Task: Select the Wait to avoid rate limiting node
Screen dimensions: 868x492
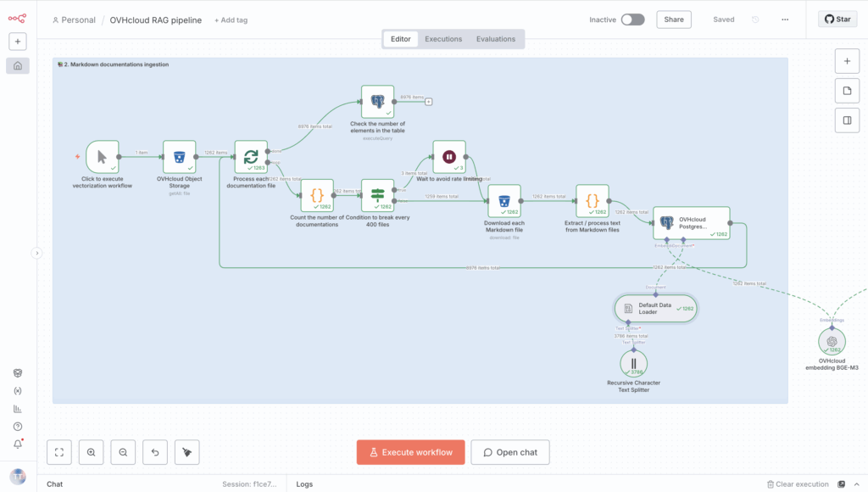Action: 449,157
